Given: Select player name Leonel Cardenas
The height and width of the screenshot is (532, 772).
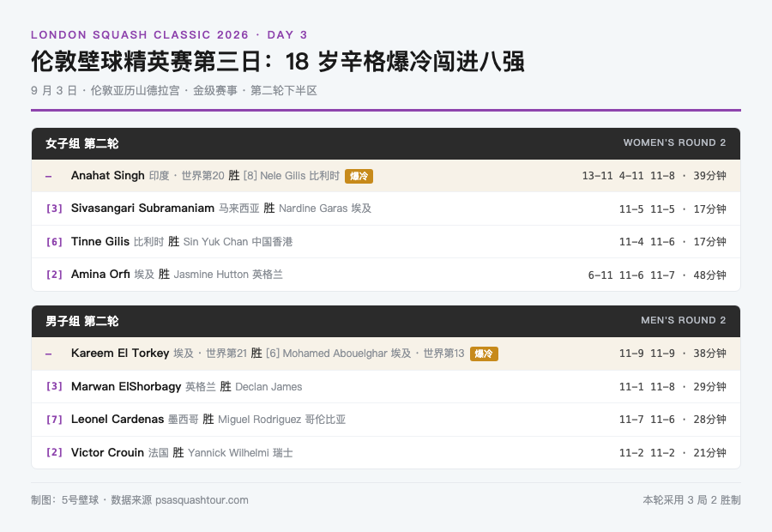Looking at the screenshot, I should tap(118, 420).
